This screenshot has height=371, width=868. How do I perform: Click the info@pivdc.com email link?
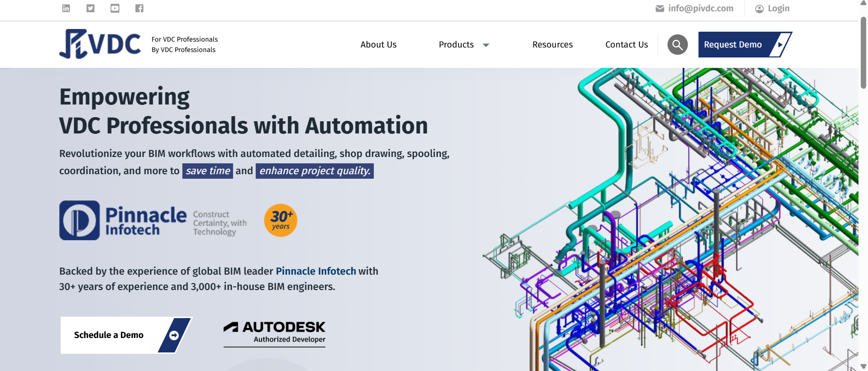(x=701, y=9)
